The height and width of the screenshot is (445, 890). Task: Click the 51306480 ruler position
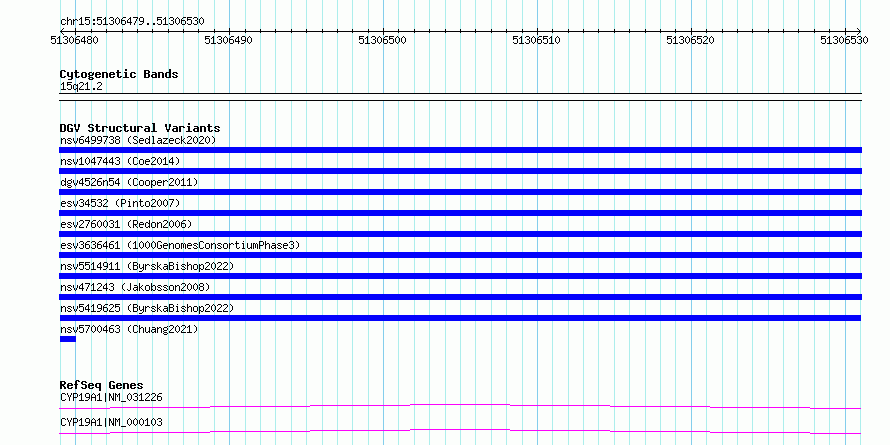[74, 40]
